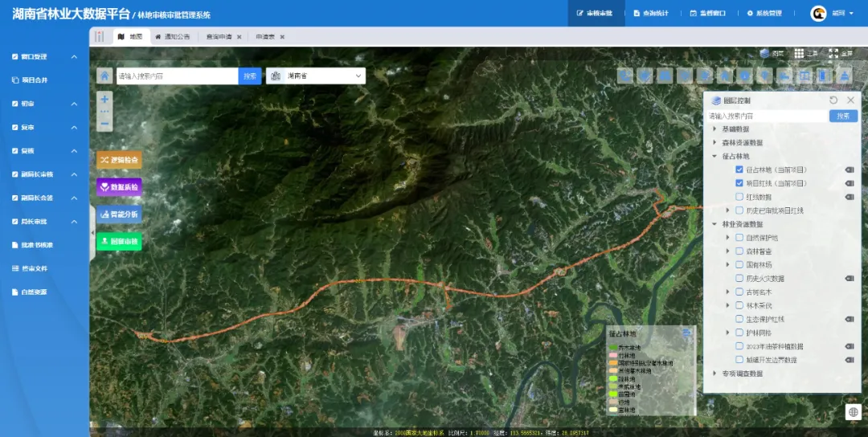
Task: Open the 湖南省 region dropdown
Action: 316,76
